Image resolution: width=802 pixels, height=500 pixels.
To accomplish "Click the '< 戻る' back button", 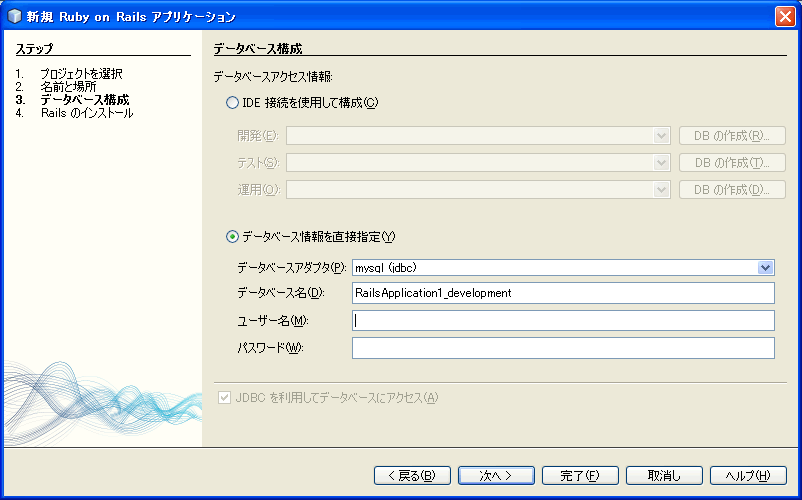I will [412, 475].
